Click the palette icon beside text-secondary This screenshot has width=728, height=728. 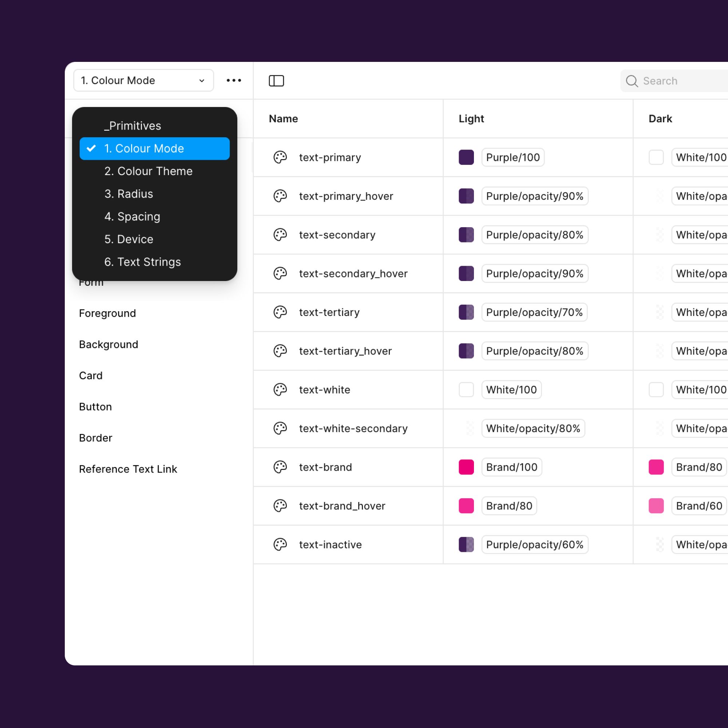(280, 235)
